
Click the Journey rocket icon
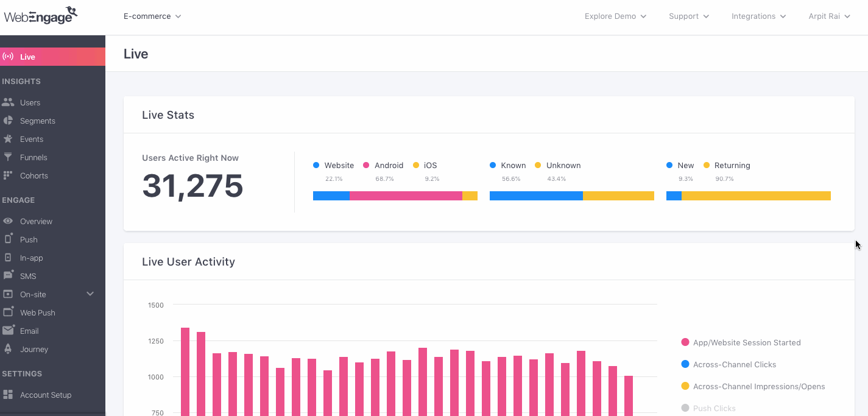click(8, 349)
